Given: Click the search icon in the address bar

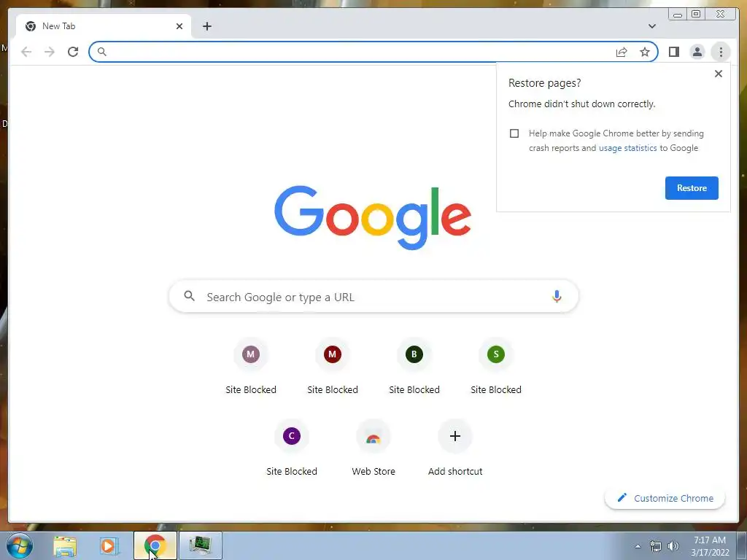Looking at the screenshot, I should [102, 52].
